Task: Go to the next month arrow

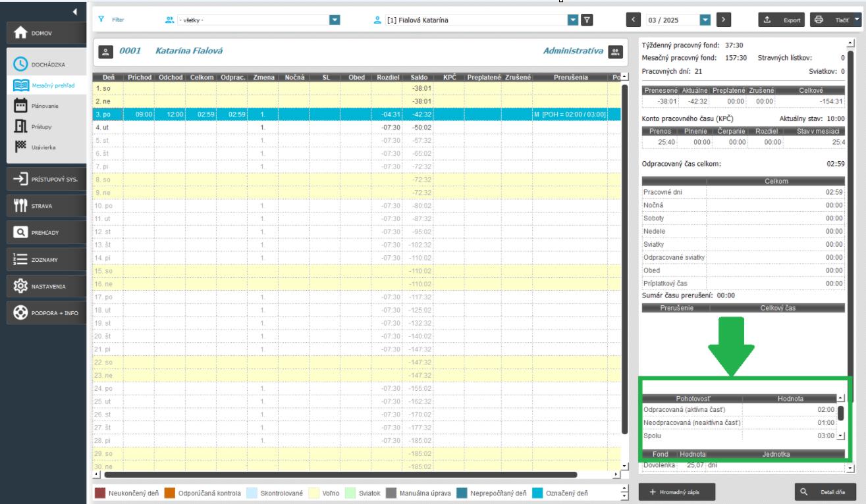Action: click(724, 20)
